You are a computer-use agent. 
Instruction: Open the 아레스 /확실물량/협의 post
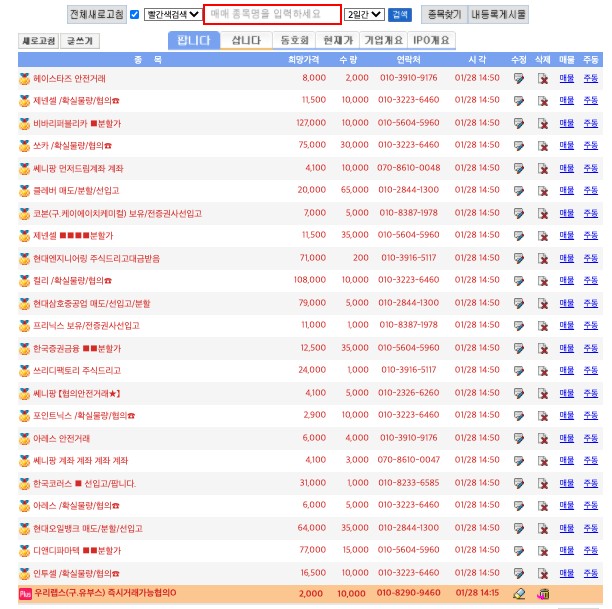(x=76, y=506)
